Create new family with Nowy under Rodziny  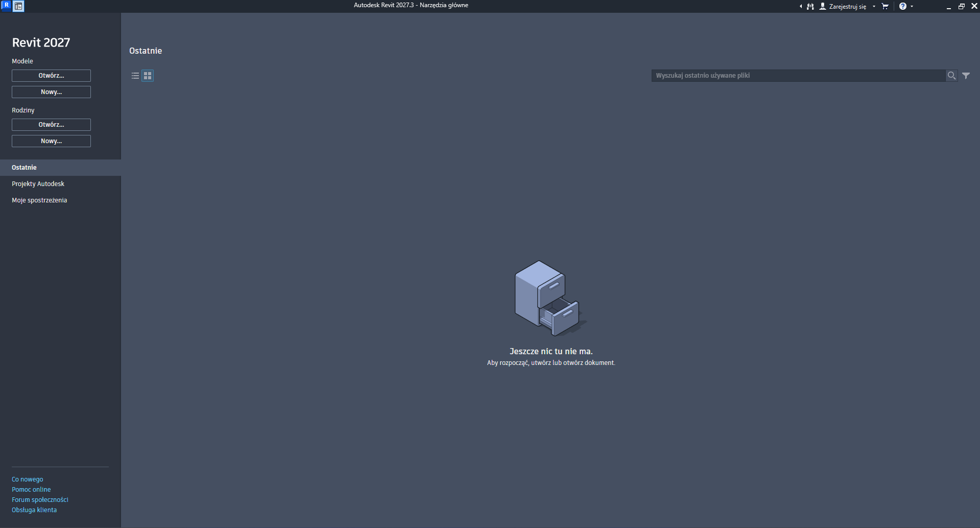[x=51, y=141]
